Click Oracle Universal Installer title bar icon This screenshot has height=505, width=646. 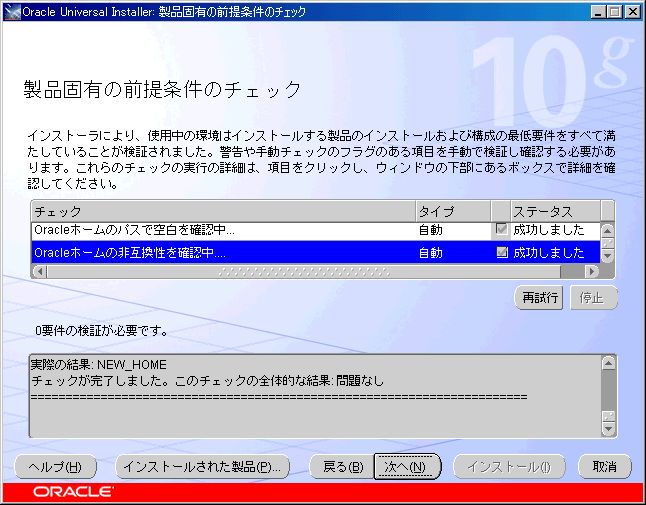[x=12, y=12]
